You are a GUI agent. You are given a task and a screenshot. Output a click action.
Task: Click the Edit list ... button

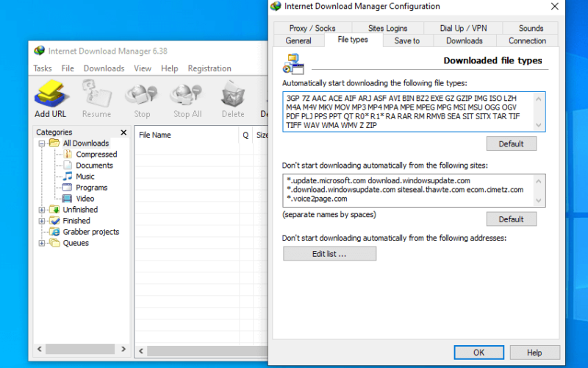pyautogui.click(x=329, y=254)
